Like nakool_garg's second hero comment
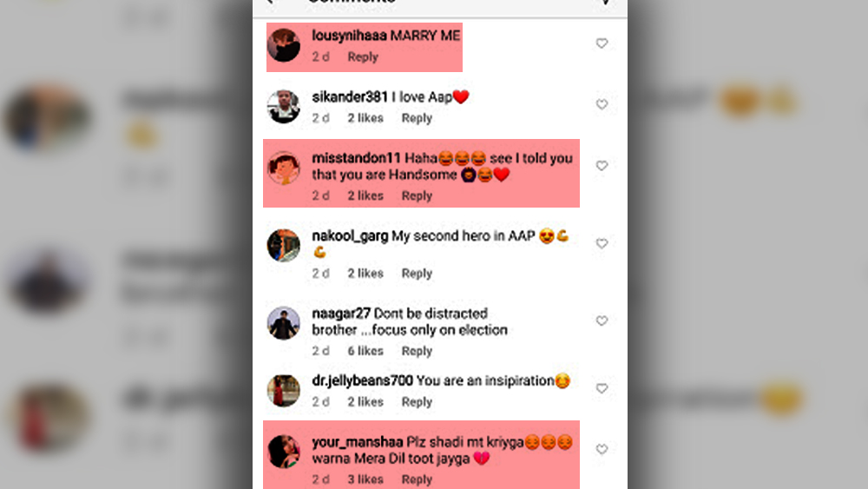Image resolution: width=868 pixels, height=489 pixels. pyautogui.click(x=602, y=243)
